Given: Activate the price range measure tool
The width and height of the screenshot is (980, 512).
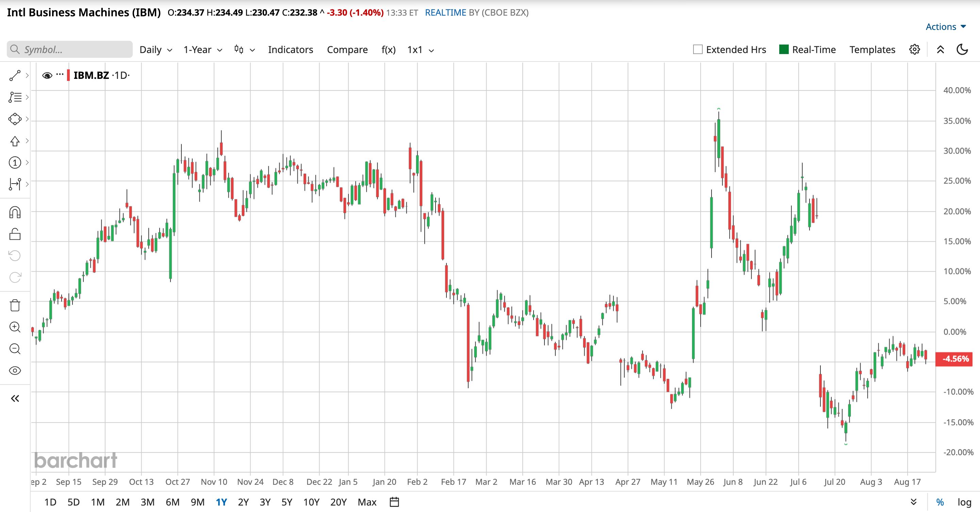Looking at the screenshot, I should pyautogui.click(x=15, y=184).
